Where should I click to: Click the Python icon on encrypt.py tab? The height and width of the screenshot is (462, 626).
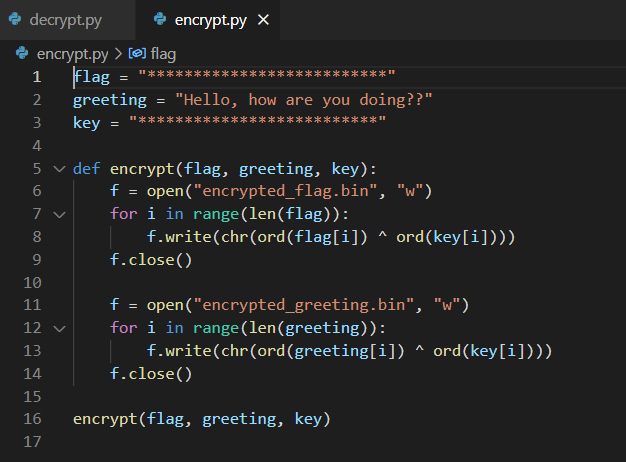(160, 19)
